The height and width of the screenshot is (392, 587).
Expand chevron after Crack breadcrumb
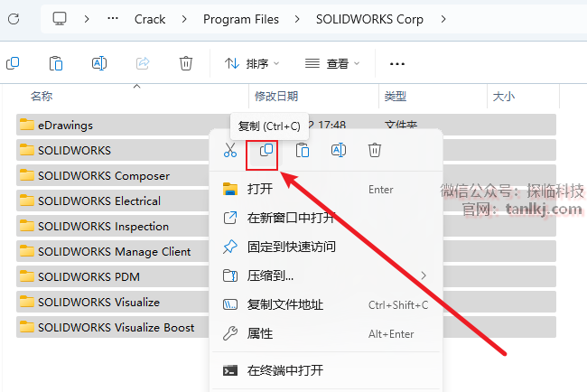[184, 19]
